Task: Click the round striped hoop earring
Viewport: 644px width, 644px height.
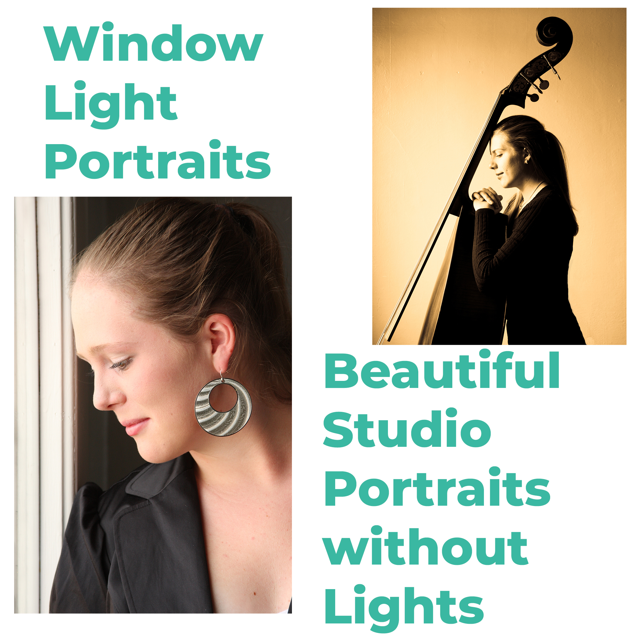Action: click(223, 407)
